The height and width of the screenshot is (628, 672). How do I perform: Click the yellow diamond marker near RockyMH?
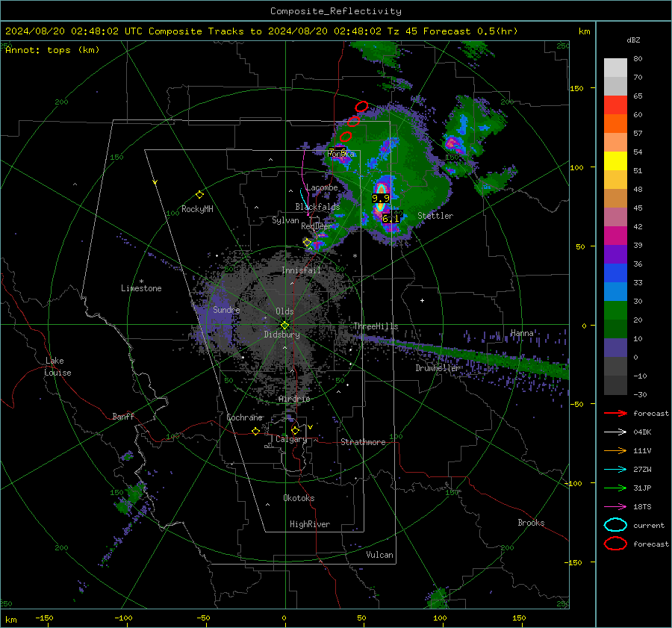[x=199, y=195]
